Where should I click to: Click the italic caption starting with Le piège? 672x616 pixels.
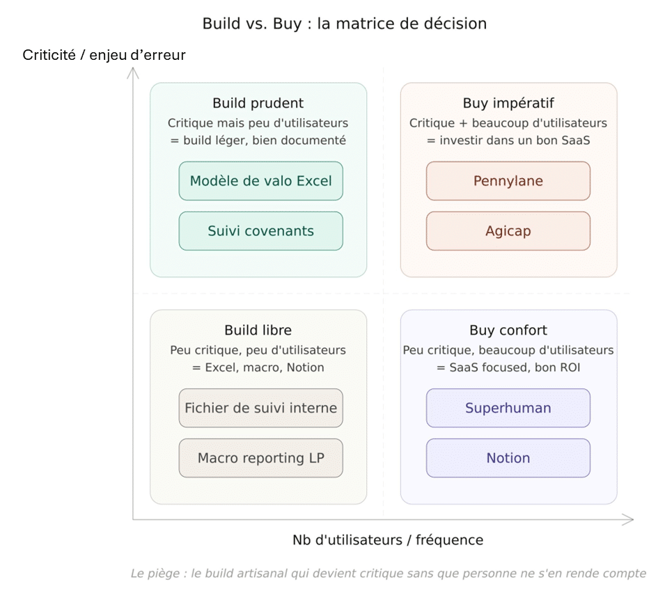pyautogui.click(x=388, y=574)
